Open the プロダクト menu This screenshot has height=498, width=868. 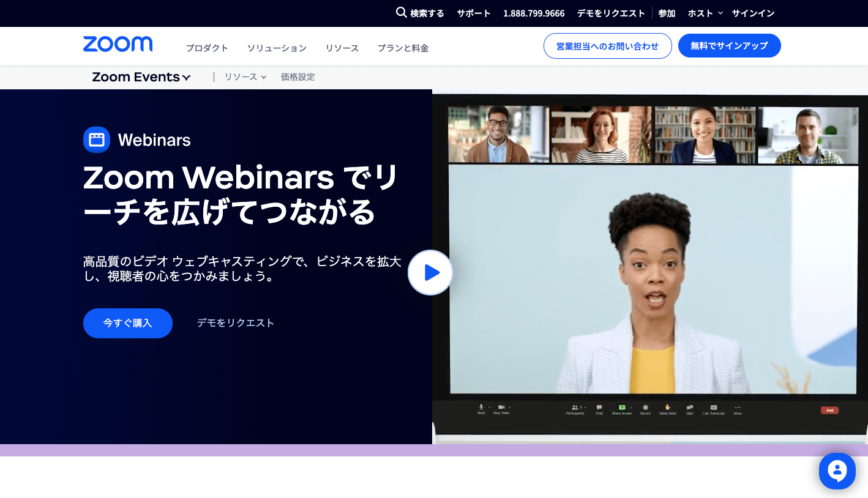click(207, 48)
